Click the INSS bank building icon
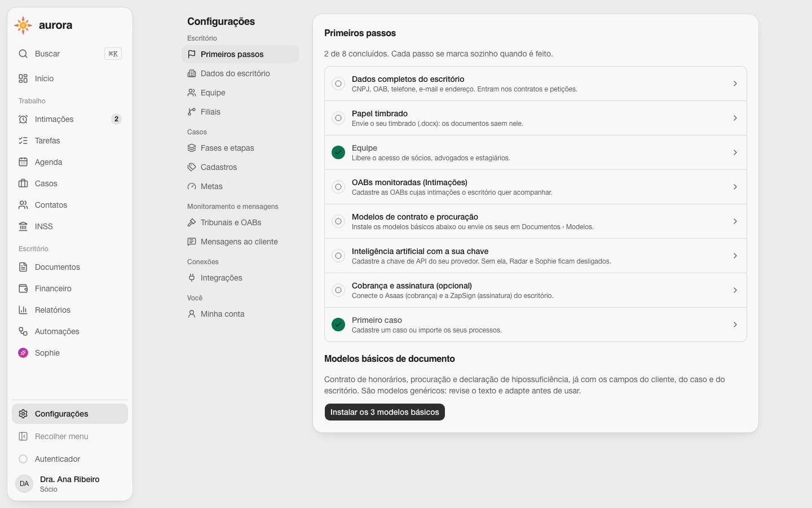812x508 pixels. tap(23, 226)
